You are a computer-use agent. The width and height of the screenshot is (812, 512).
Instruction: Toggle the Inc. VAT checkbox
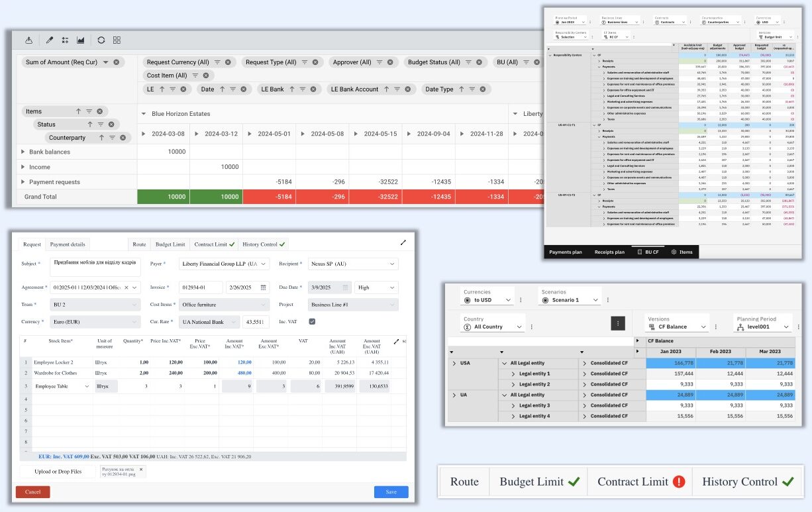point(313,322)
